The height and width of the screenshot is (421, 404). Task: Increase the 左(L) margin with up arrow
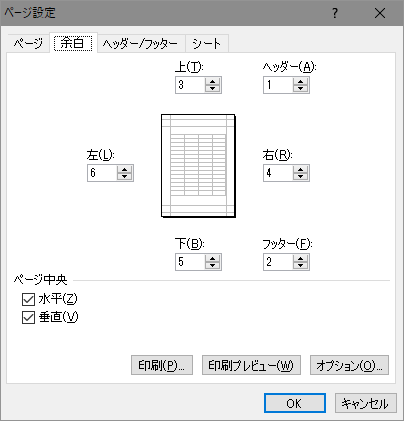[x=124, y=169]
